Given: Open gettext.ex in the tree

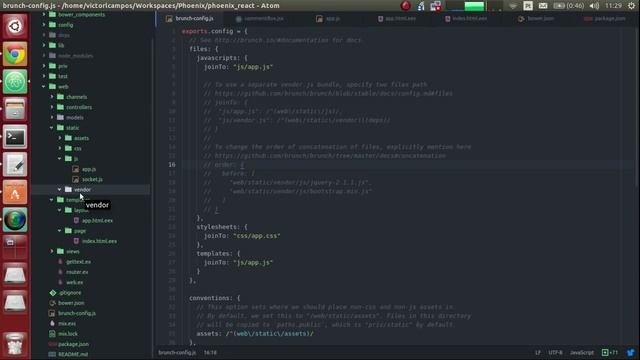Looking at the screenshot, I should coord(79,262).
